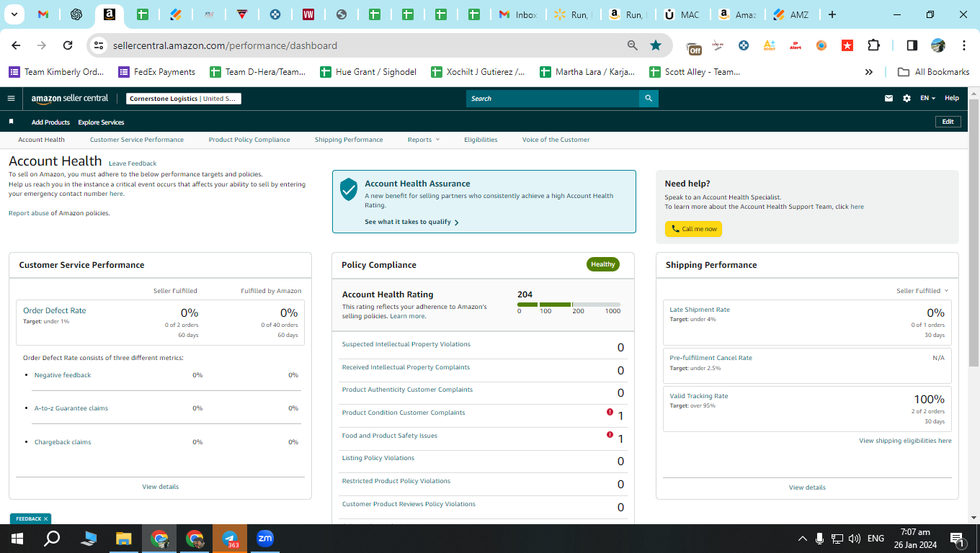Reload the current page
The width and height of the screenshot is (980, 553).
[68, 45]
